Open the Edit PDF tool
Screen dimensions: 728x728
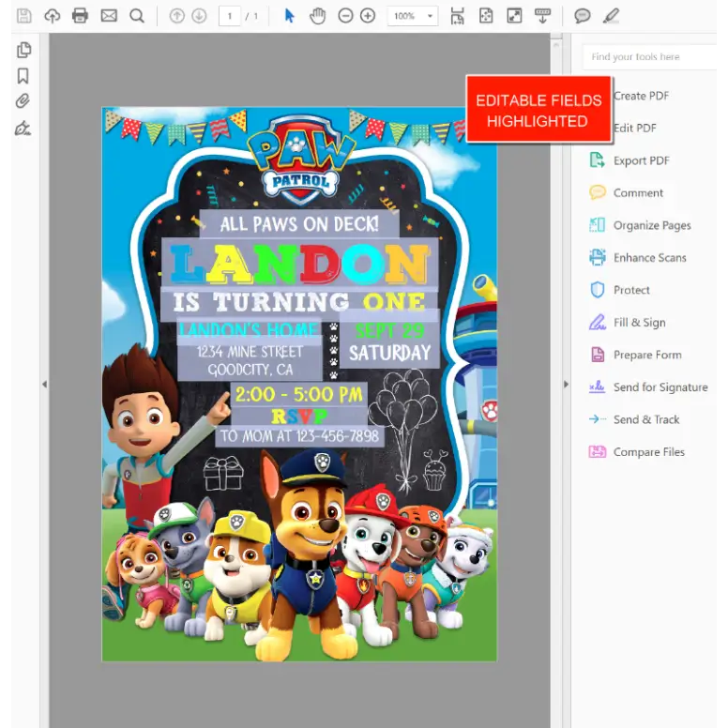click(635, 129)
